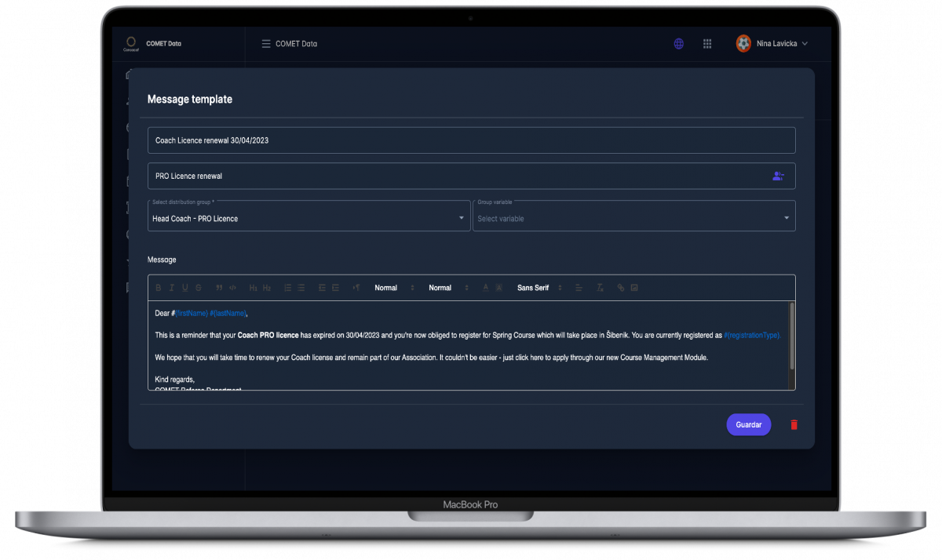
Task: Apply bold formatting in the message editor
Action: 158,288
